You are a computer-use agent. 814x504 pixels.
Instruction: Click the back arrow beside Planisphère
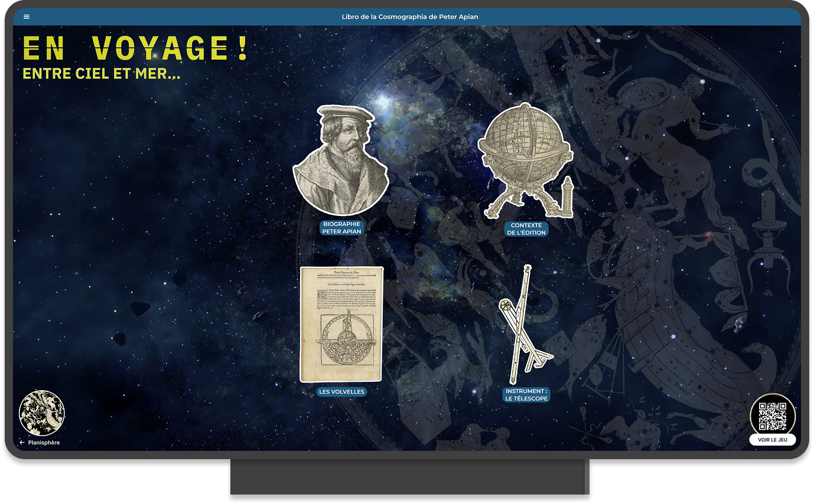pyautogui.click(x=22, y=443)
